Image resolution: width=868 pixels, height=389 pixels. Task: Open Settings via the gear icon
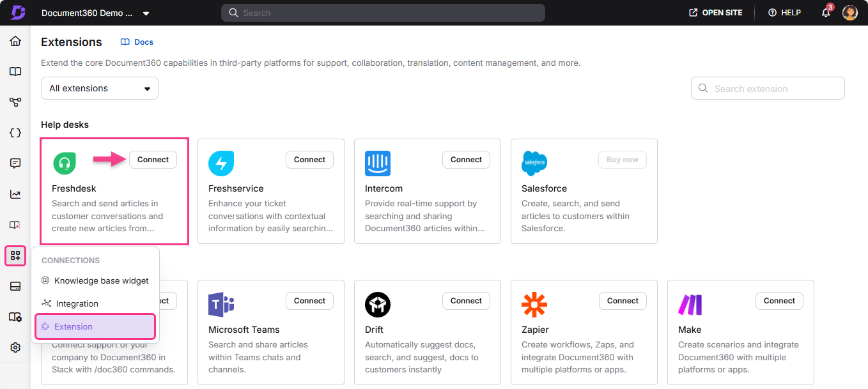click(x=15, y=347)
